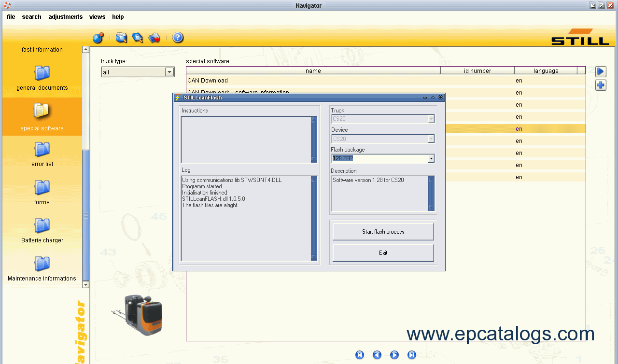
Task: Click the Description text box
Action: click(x=380, y=193)
